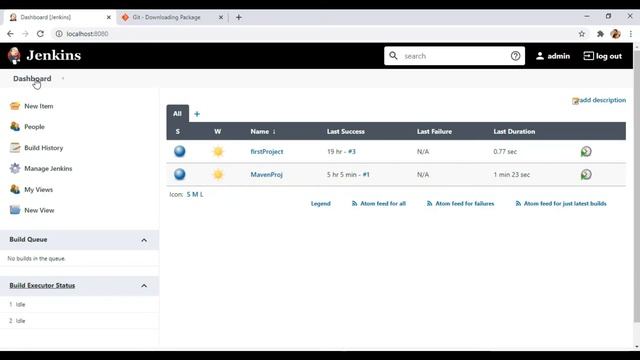Click the page vertical scrollbar
Image resolution: width=640 pixels, height=360 pixels.
pyautogui.click(x=637, y=186)
